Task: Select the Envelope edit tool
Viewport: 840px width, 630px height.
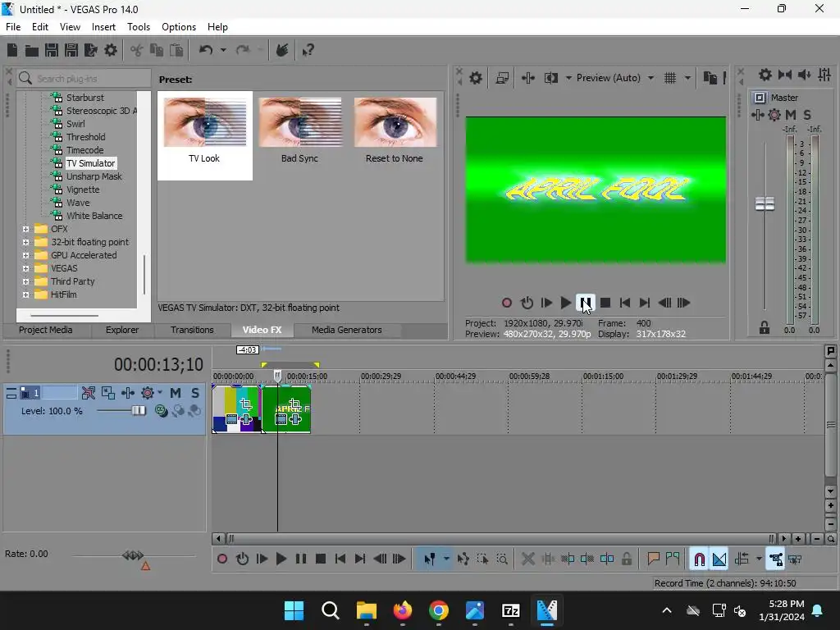Action: click(463, 559)
